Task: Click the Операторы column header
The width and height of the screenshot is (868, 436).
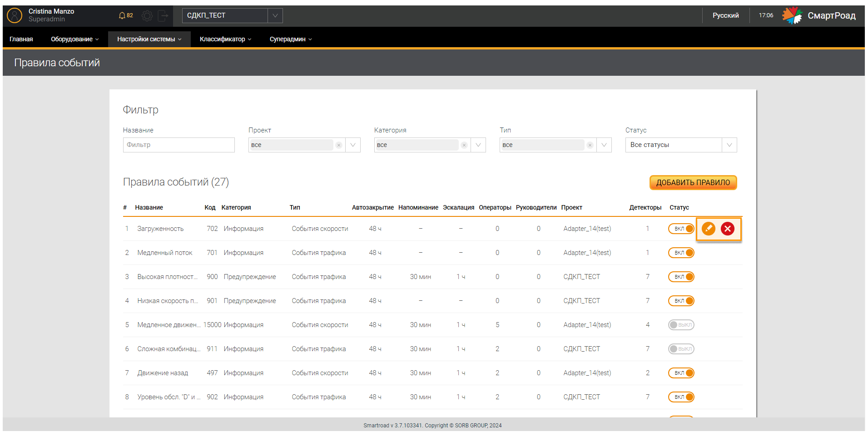Action: click(x=495, y=207)
